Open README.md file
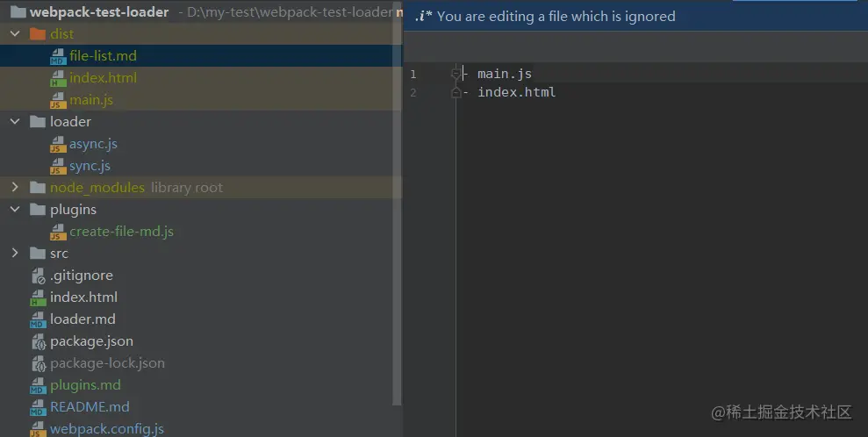868x437 pixels. (90, 407)
